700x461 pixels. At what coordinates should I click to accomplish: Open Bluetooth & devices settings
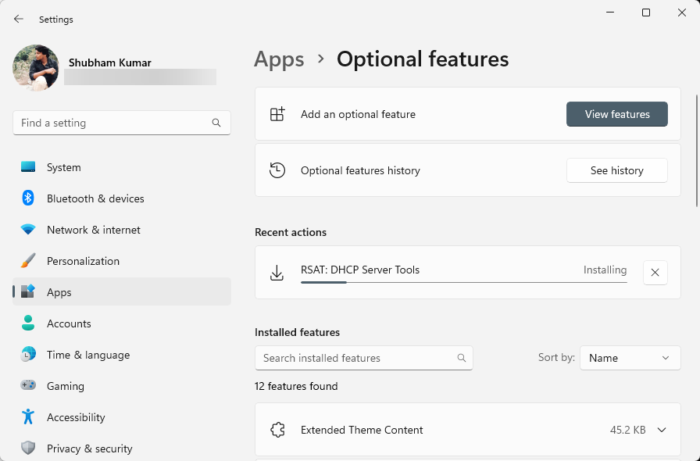click(95, 199)
